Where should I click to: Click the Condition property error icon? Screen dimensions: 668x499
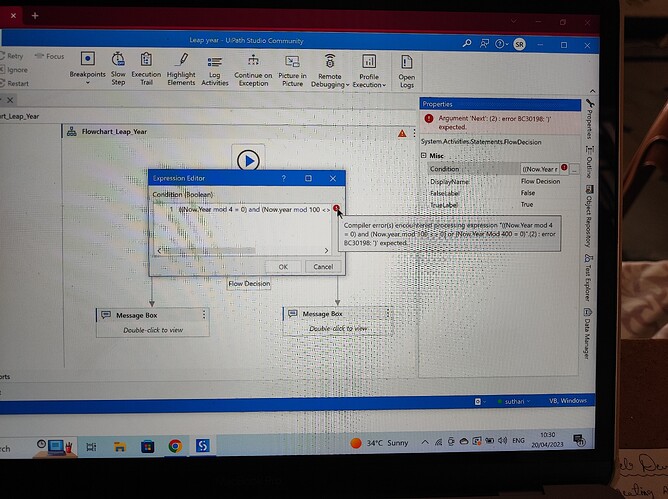click(564, 167)
